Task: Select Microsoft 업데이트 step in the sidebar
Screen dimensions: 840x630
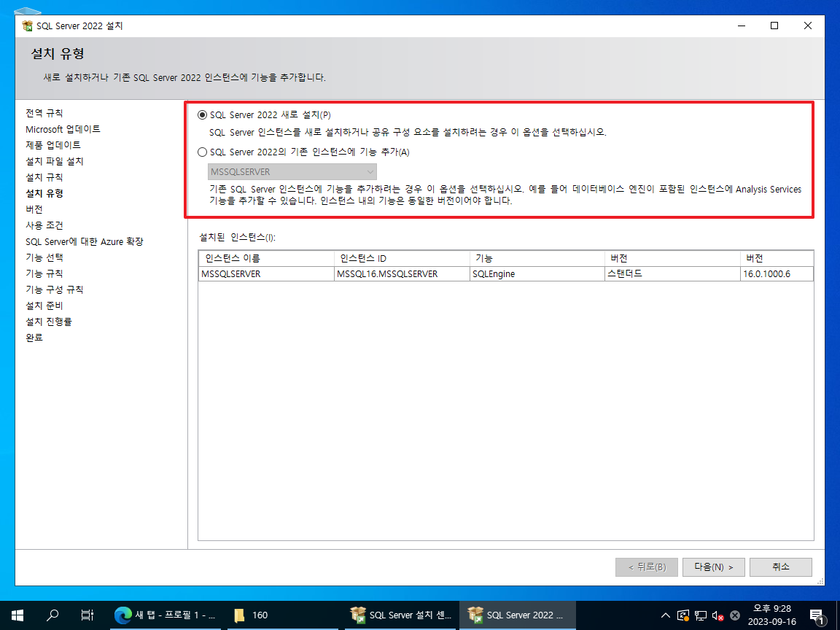Action: [63, 129]
